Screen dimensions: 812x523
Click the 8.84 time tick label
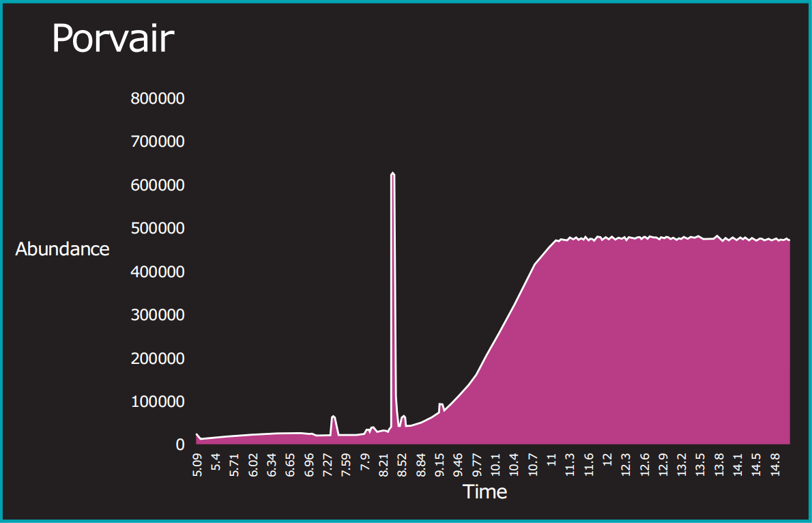coord(420,465)
